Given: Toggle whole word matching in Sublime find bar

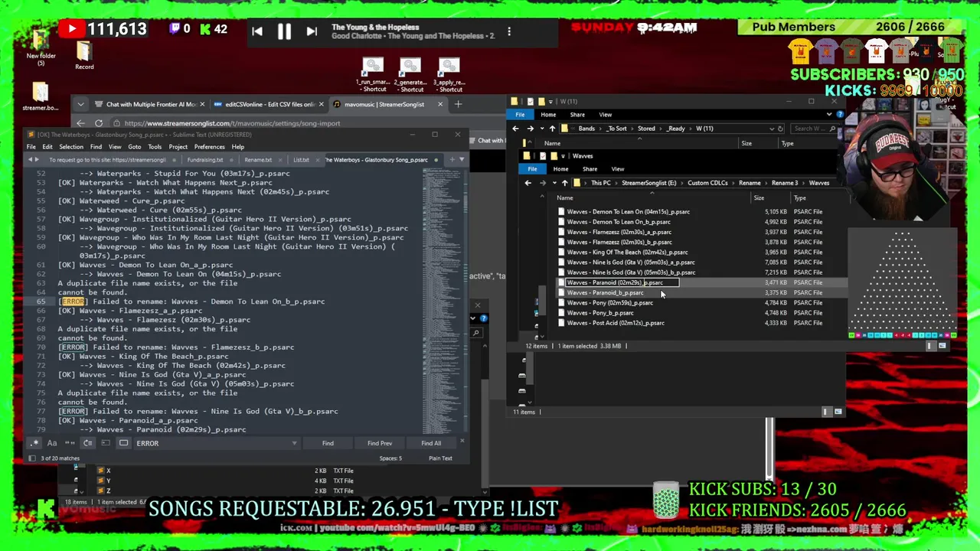Looking at the screenshot, I should (x=70, y=443).
